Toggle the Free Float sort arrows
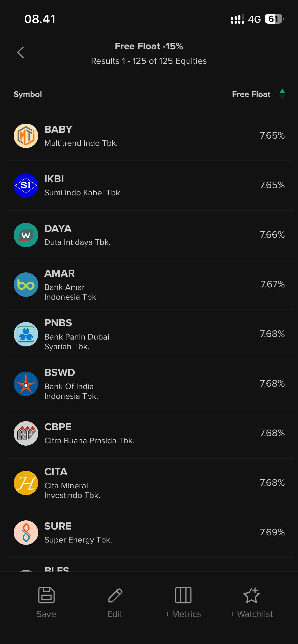 pyautogui.click(x=282, y=94)
